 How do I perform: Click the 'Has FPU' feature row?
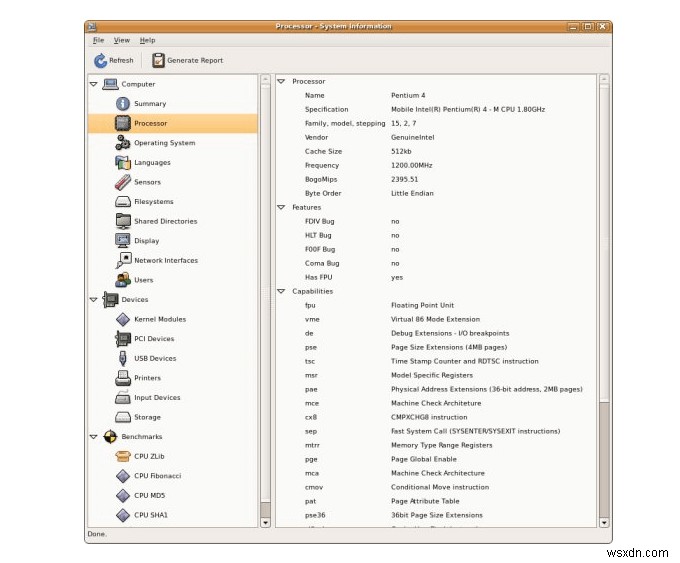coord(436,277)
